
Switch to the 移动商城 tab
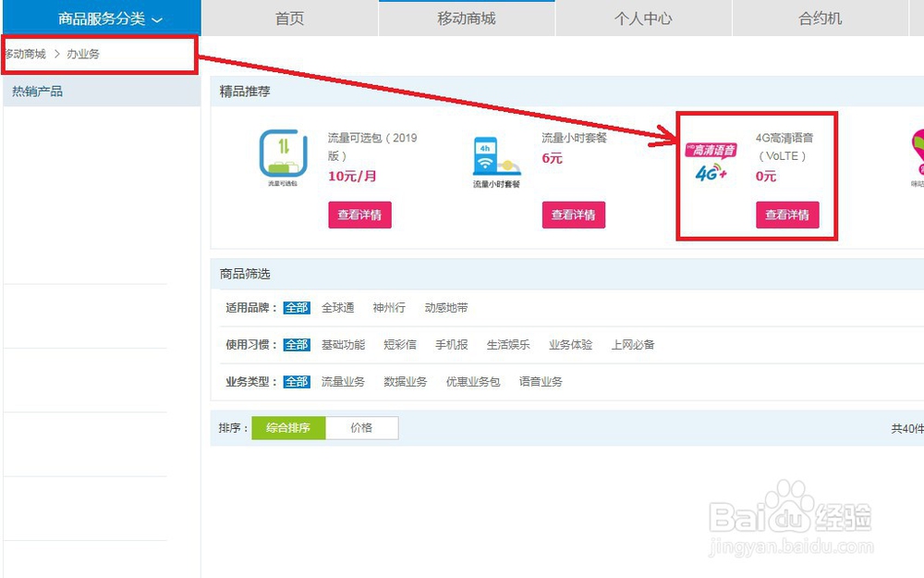[x=467, y=18]
